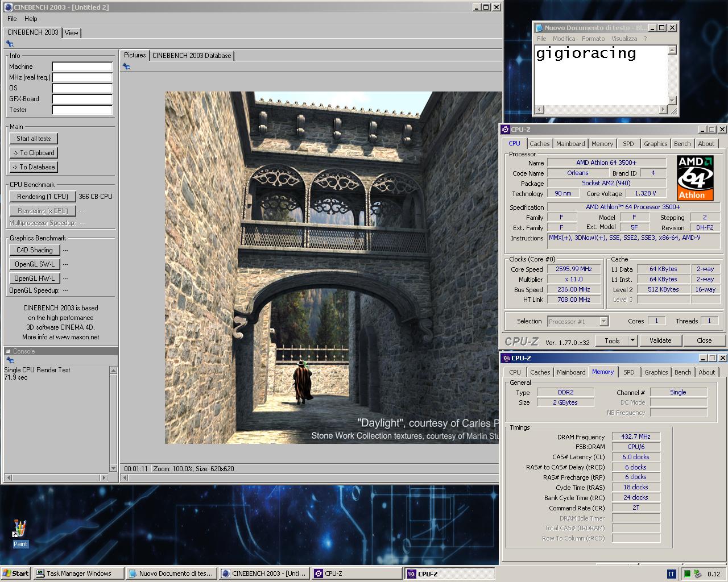This screenshot has height=582, width=728.
Task: Select CPU tab in lower CPU-Z window
Action: pos(515,372)
